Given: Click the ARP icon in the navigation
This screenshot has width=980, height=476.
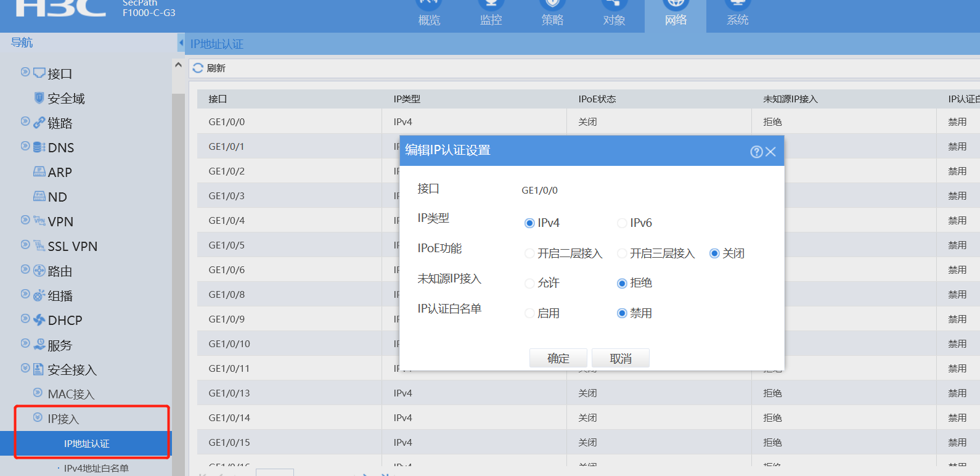Looking at the screenshot, I should coord(39,172).
